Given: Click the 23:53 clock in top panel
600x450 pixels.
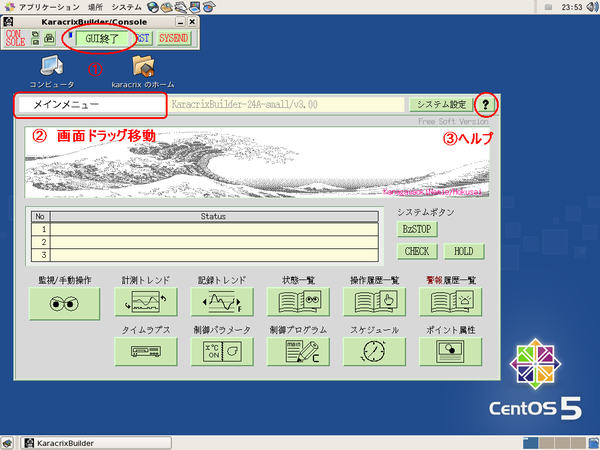Looking at the screenshot, I should [x=572, y=7].
